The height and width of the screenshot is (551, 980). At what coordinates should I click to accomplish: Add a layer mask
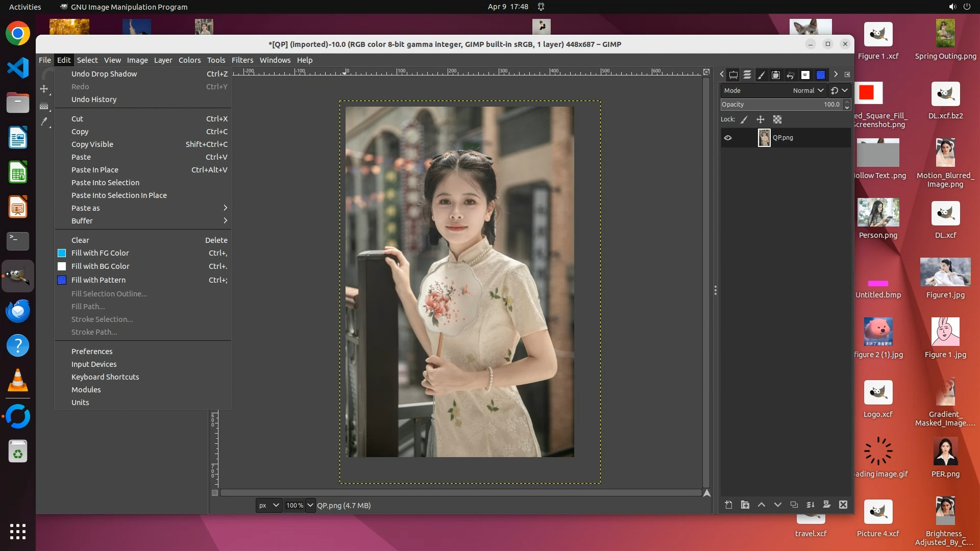(x=827, y=505)
